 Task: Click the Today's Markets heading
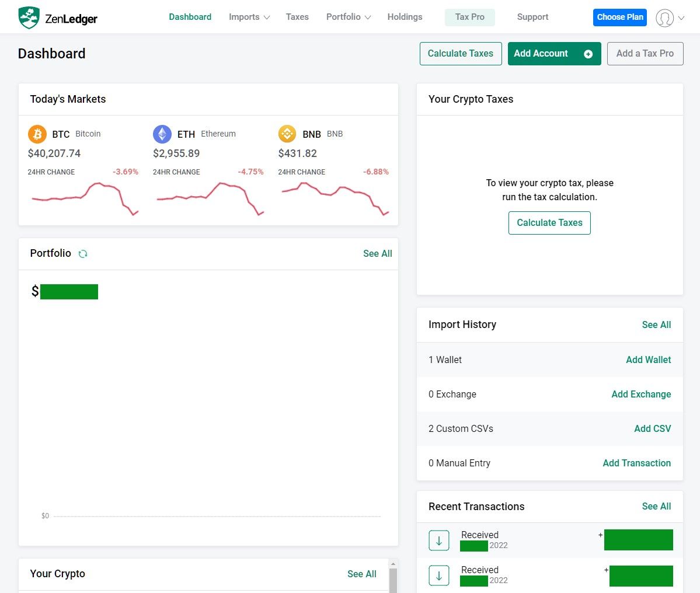[x=68, y=99]
